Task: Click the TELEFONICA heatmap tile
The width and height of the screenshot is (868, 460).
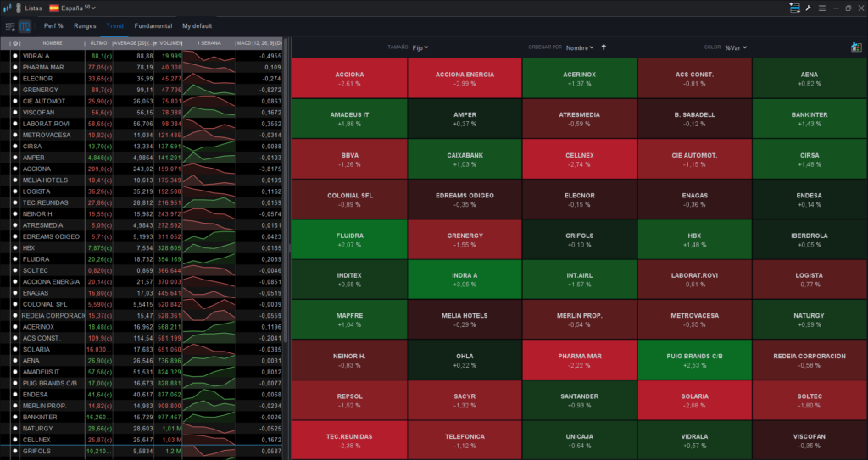Action: [x=465, y=441]
